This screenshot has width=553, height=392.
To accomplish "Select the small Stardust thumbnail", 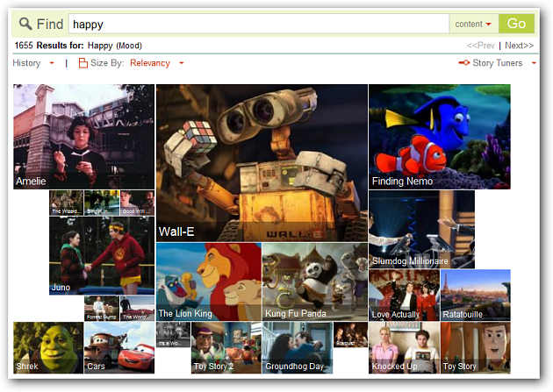I will pos(350,334).
